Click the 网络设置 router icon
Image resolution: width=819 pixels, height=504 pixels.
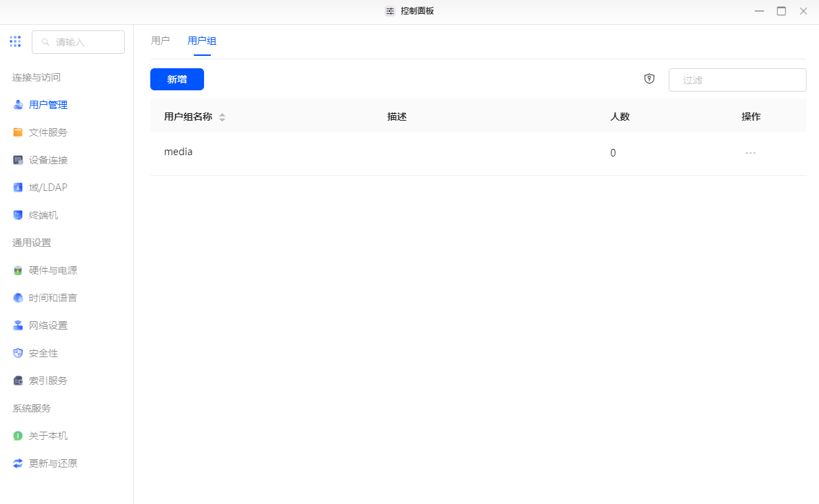[x=18, y=326]
